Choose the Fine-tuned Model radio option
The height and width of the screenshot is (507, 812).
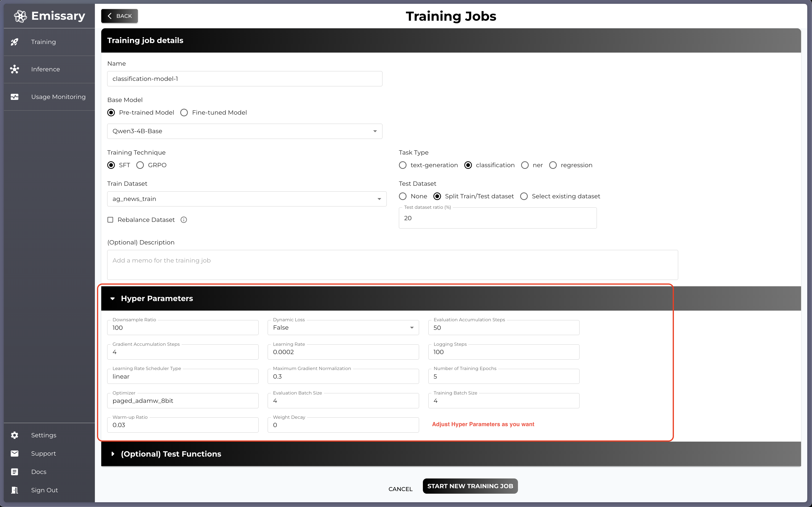[x=184, y=113]
